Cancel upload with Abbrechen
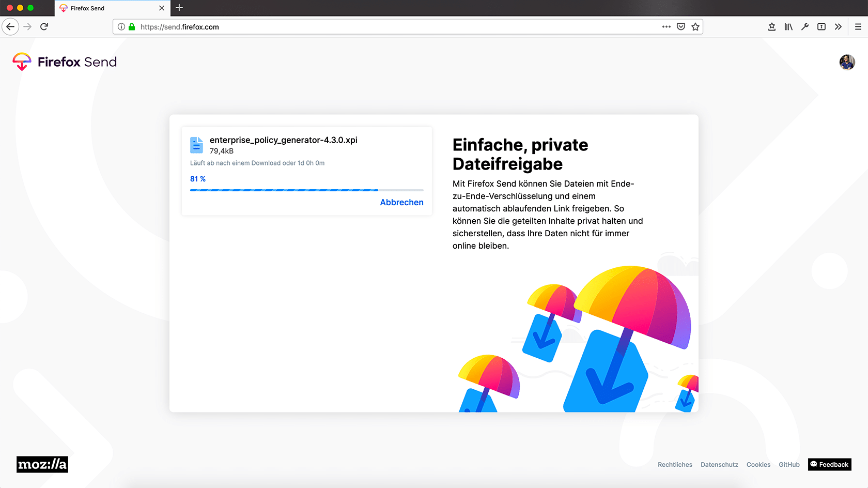Viewport: 868px width, 488px height. coord(402,202)
